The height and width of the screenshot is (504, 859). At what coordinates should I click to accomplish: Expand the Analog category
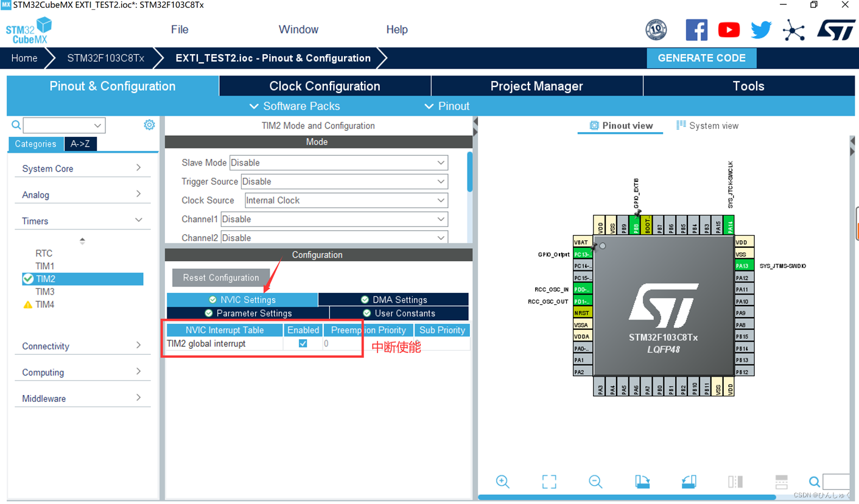[82, 195]
